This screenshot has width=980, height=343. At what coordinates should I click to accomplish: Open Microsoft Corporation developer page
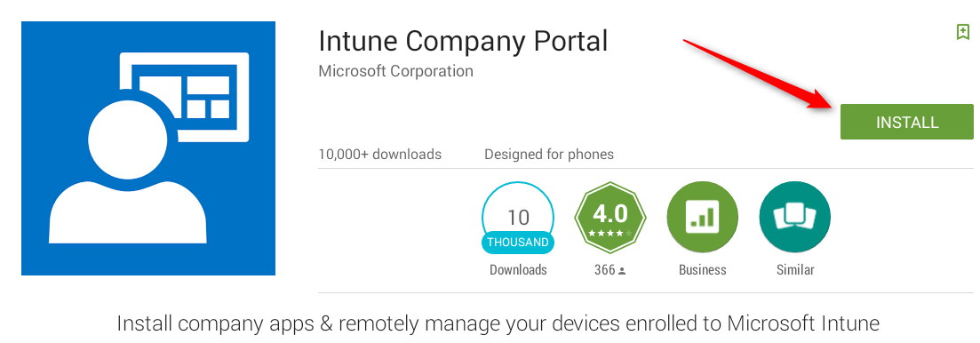click(x=395, y=71)
